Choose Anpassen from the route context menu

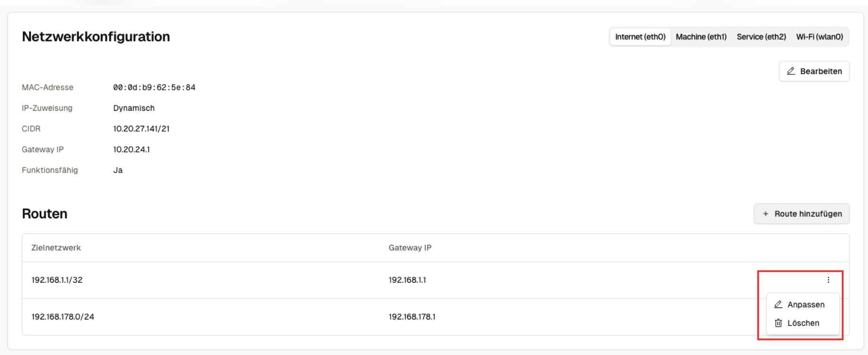805,304
